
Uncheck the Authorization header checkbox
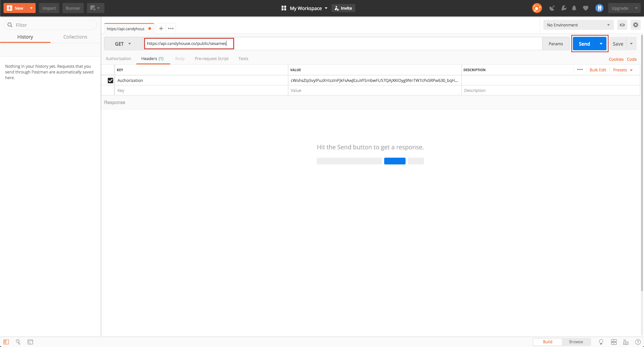110,80
